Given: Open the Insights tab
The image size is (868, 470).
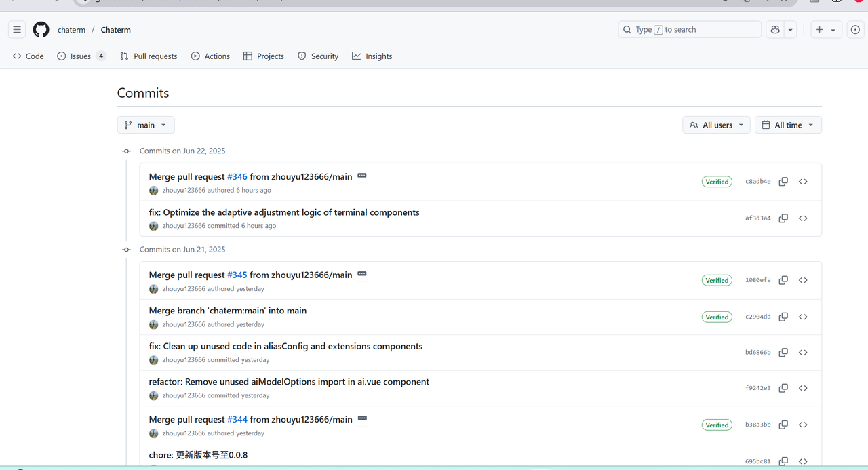Looking at the screenshot, I should coord(372,56).
